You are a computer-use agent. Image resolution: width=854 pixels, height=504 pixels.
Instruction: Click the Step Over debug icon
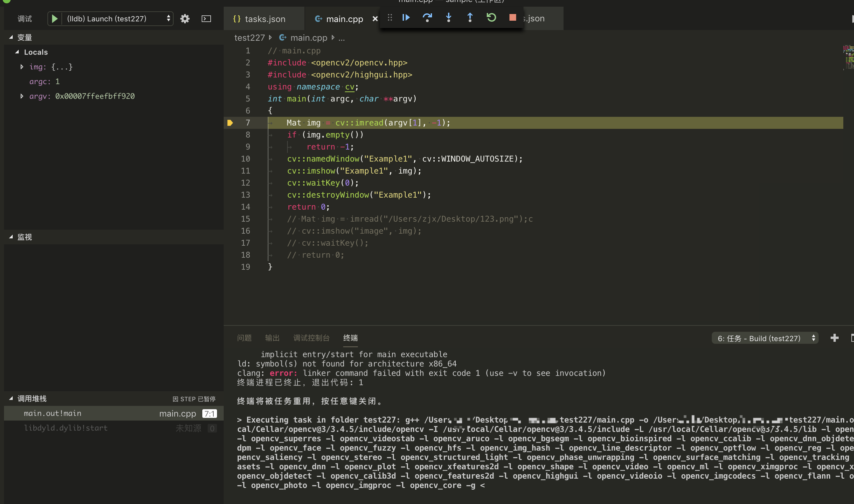pos(427,18)
